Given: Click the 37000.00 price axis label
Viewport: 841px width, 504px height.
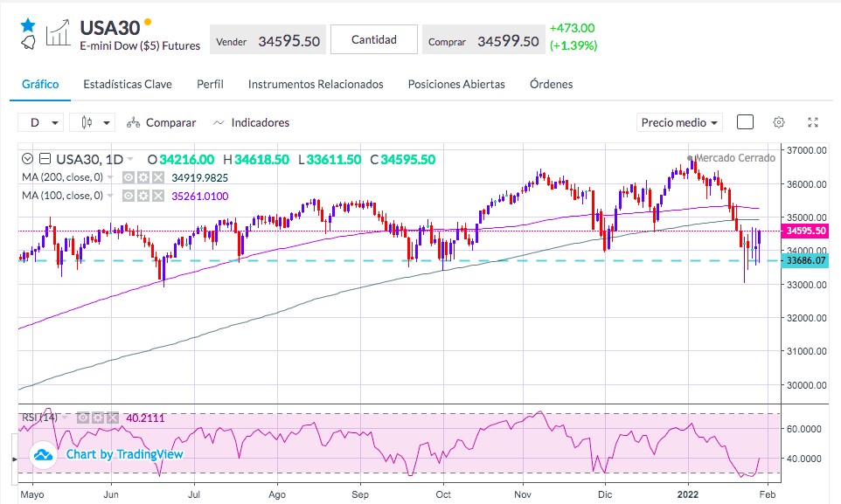Looking at the screenshot, I should 806,150.
